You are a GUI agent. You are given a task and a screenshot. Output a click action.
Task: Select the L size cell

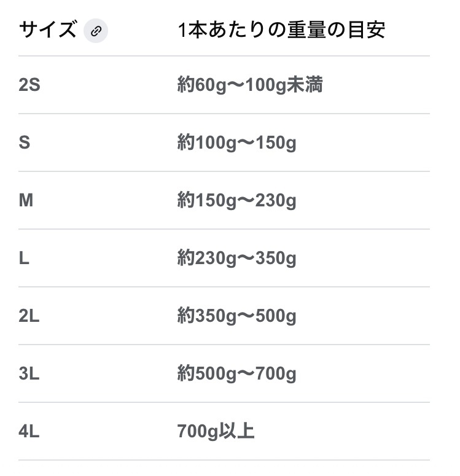(x=24, y=259)
